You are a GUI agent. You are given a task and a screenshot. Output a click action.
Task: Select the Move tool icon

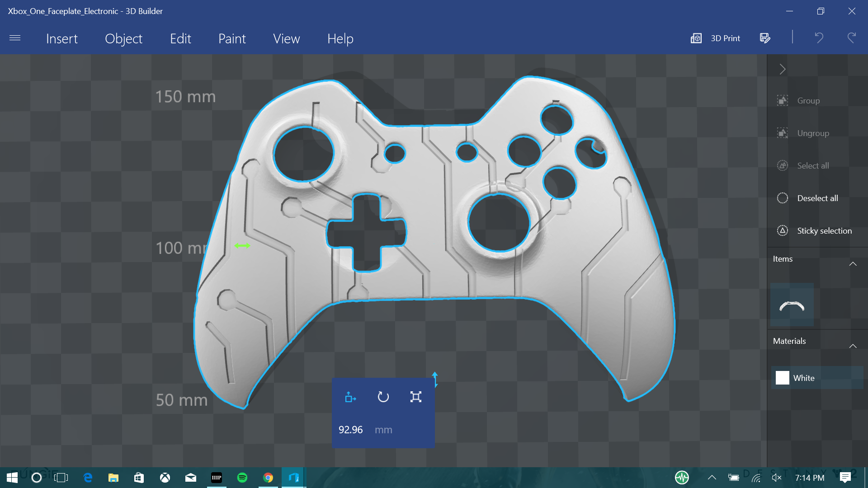(x=350, y=397)
